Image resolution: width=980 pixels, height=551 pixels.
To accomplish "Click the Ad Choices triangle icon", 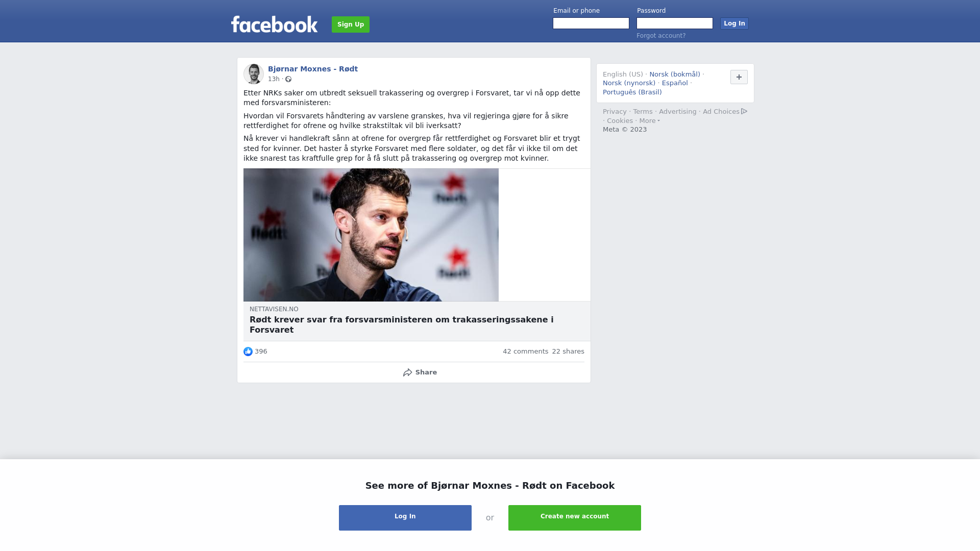I will coord(744,111).
